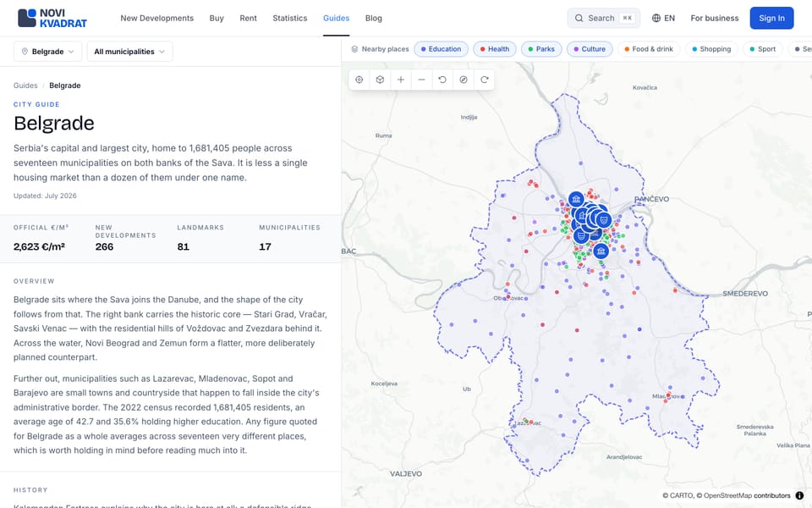Click the southernmost museum landmark marker

601,251
